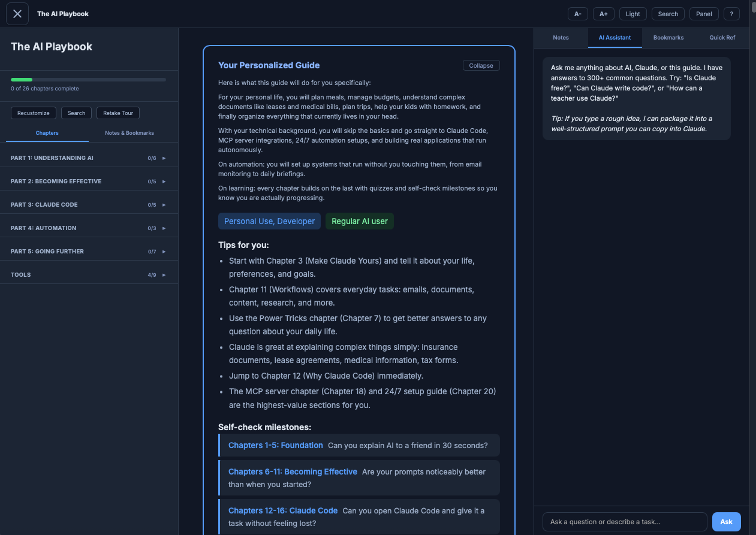Expand the TOOLS section
Viewport: 756px width, 535px height.
point(89,274)
